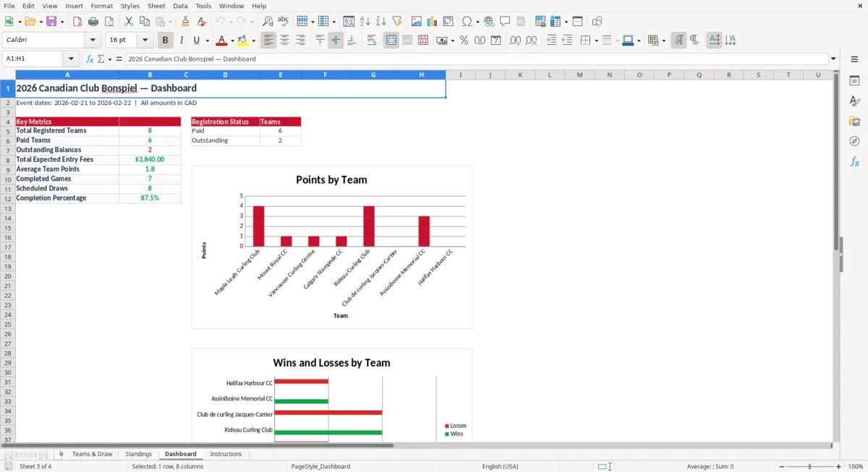The width and height of the screenshot is (868, 472).
Task: Click Increase Indent icon
Action: [x=551, y=41]
